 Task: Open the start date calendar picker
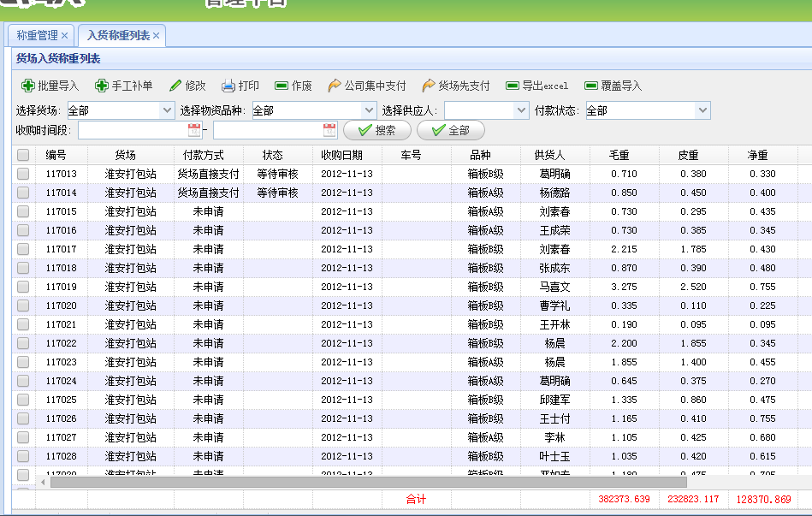click(194, 130)
